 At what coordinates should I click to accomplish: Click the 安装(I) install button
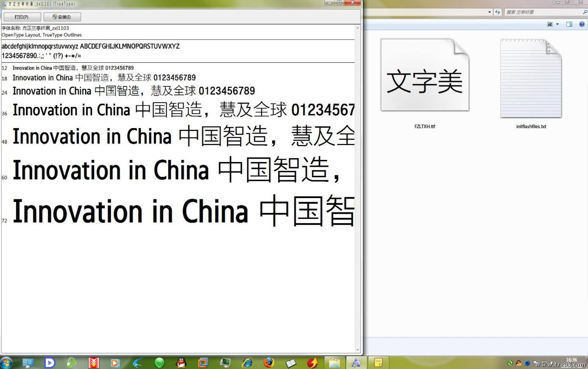62,17
